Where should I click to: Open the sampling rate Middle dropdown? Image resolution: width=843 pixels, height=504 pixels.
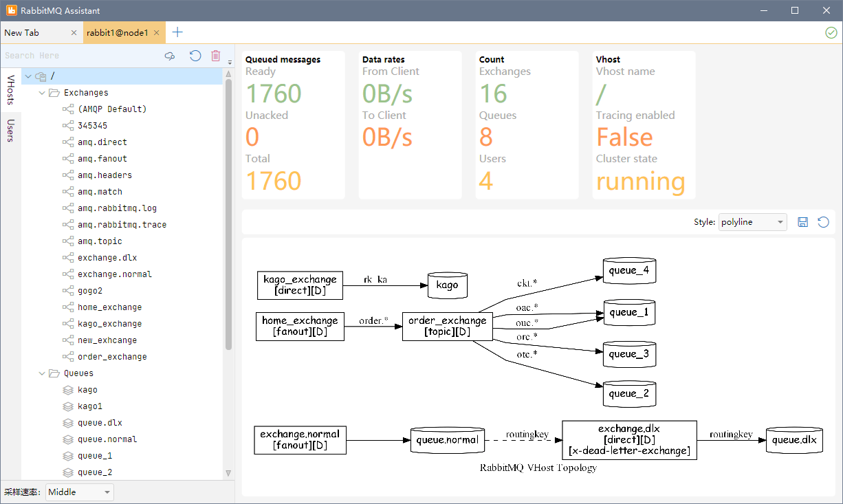coord(80,492)
